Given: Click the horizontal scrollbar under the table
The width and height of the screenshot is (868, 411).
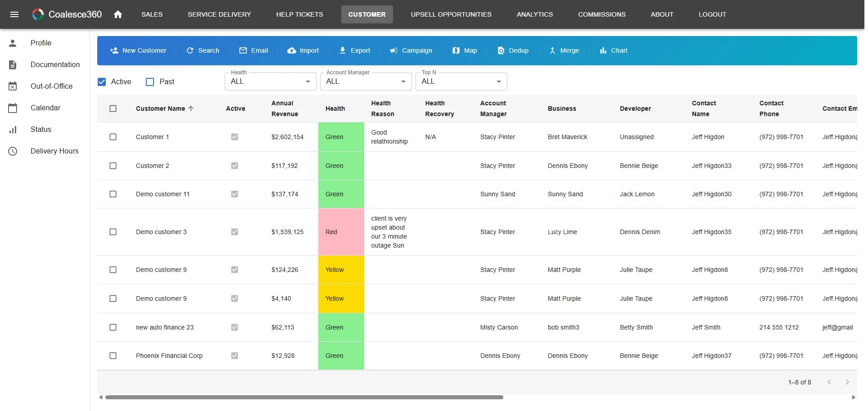Looking at the screenshot, I should (x=304, y=397).
